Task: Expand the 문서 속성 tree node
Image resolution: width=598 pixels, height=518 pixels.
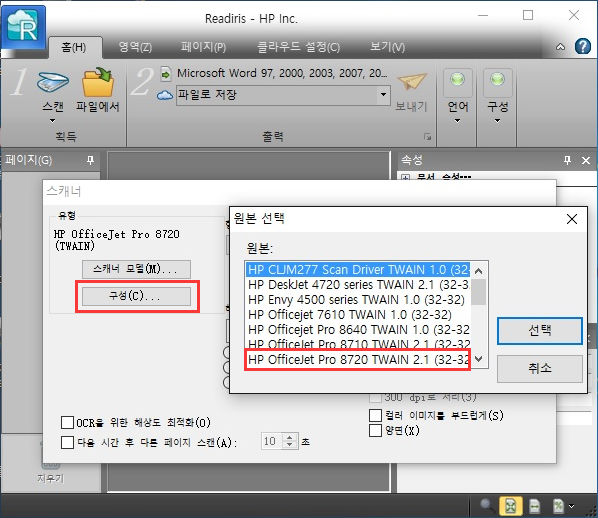Action: 406,177
